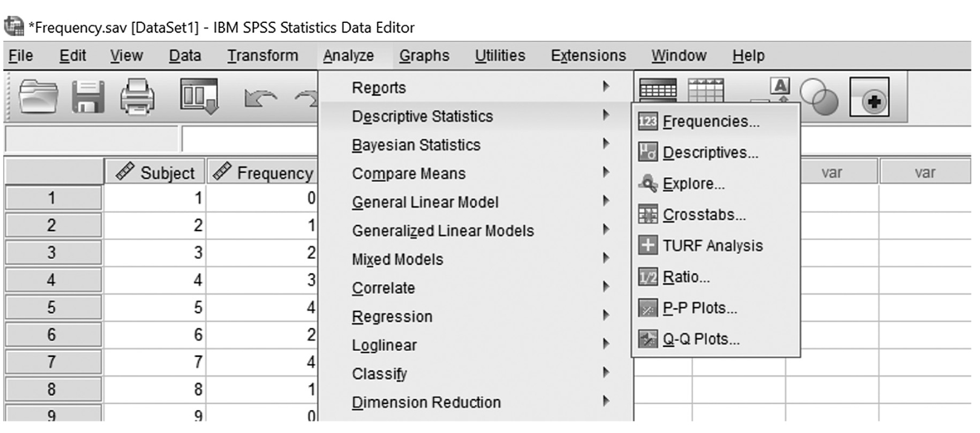The height and width of the screenshot is (433, 980).
Task: Click ruler icon in Subject column header
Action: [125, 172]
